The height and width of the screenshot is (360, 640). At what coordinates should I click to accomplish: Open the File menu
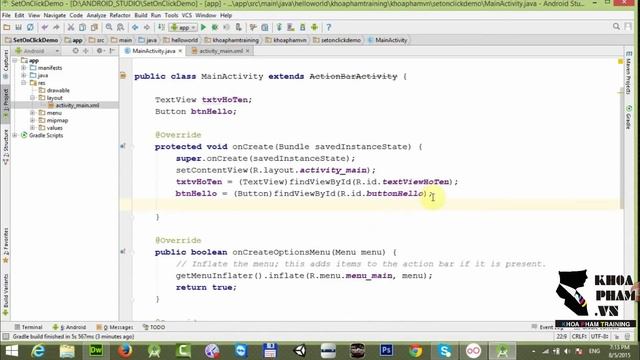pyautogui.click(x=6, y=15)
